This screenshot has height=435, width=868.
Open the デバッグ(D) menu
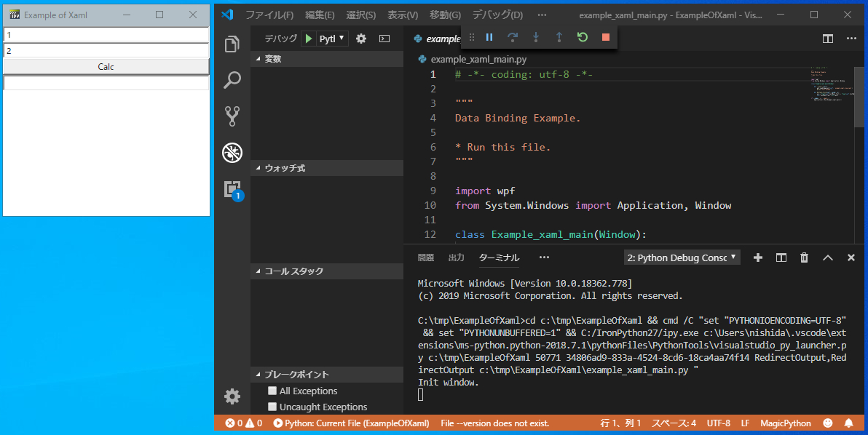497,15
